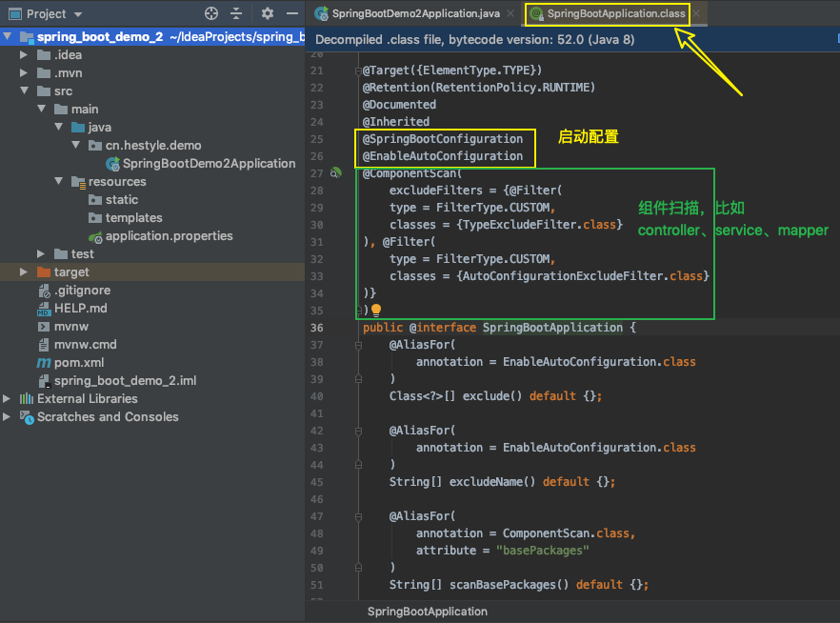The height and width of the screenshot is (623, 840).
Task: Open the Project view dropdown arrow
Action: 79,14
